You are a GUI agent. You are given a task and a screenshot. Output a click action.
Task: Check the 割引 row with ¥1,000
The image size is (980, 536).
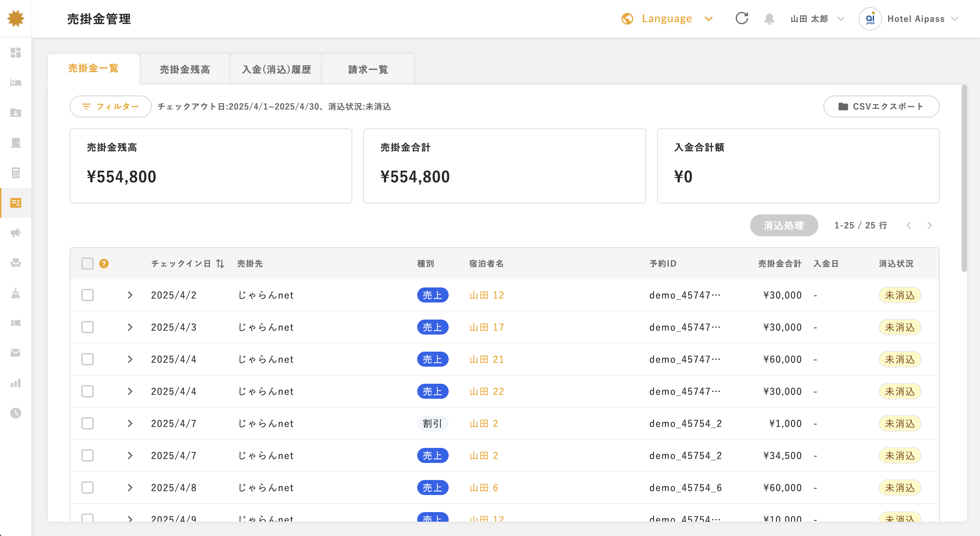coord(87,423)
